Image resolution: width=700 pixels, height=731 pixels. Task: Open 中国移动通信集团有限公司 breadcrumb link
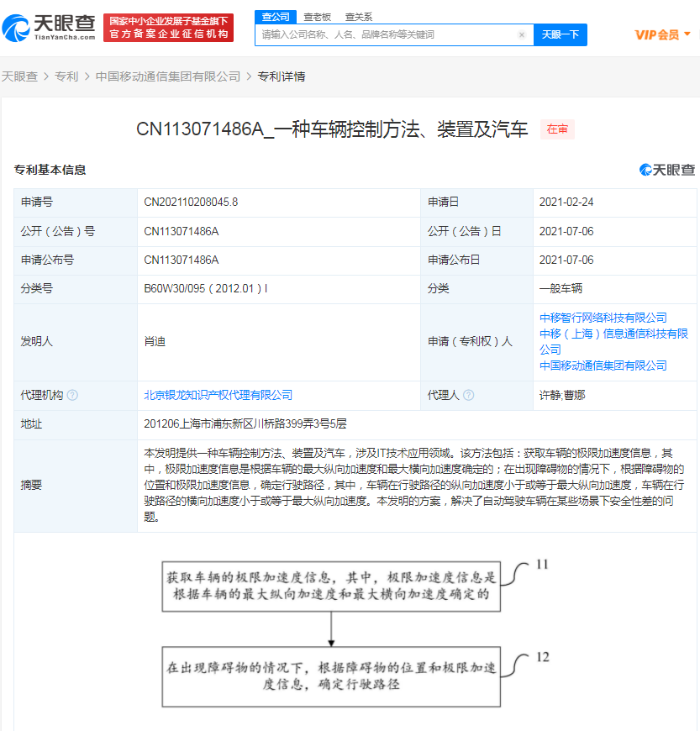coord(168,76)
